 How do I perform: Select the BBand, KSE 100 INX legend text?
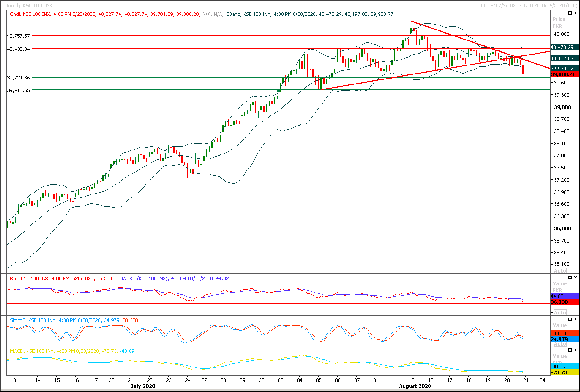[249, 14]
